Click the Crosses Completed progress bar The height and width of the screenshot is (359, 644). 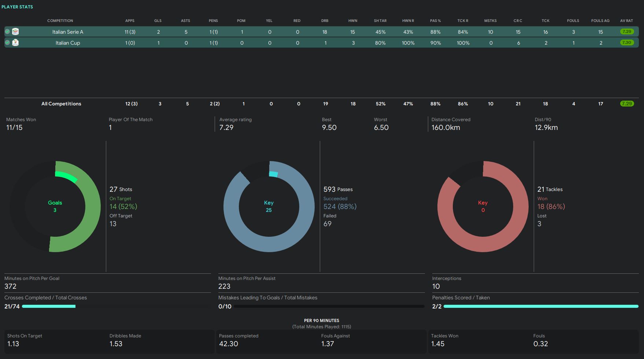pyautogui.click(x=49, y=306)
